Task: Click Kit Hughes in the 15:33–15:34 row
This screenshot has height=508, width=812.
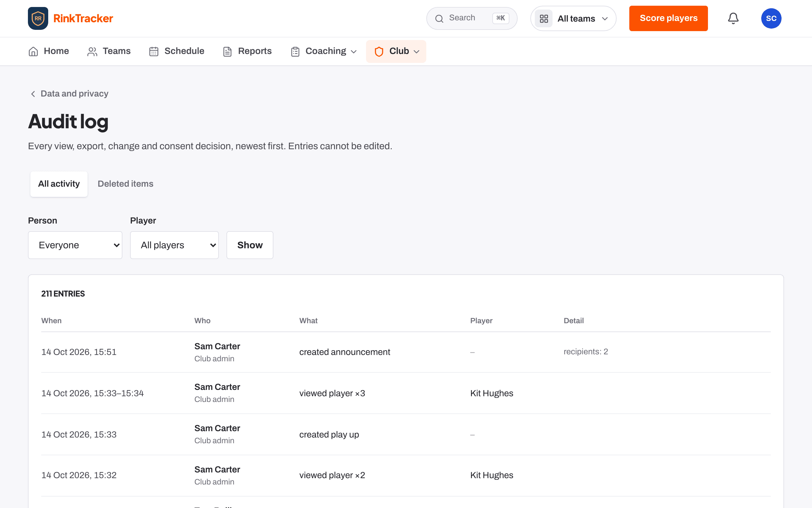Action: tap(492, 393)
